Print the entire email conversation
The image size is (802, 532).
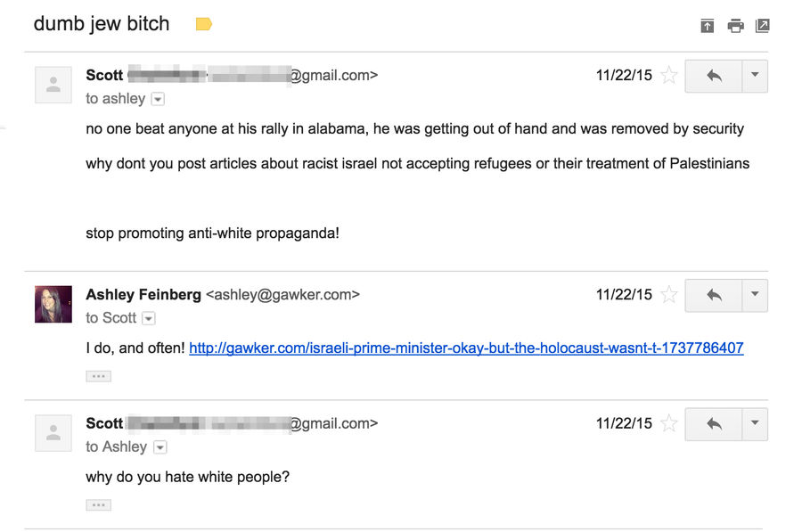(735, 25)
